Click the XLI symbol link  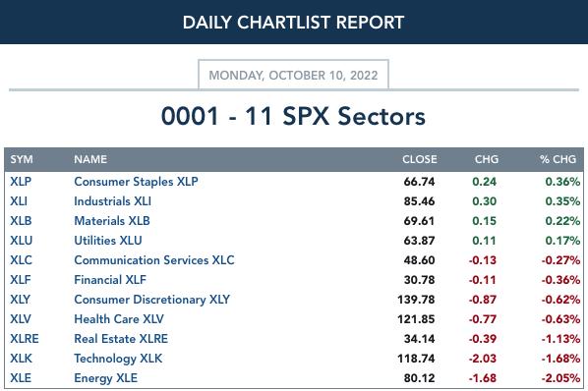click(x=19, y=201)
